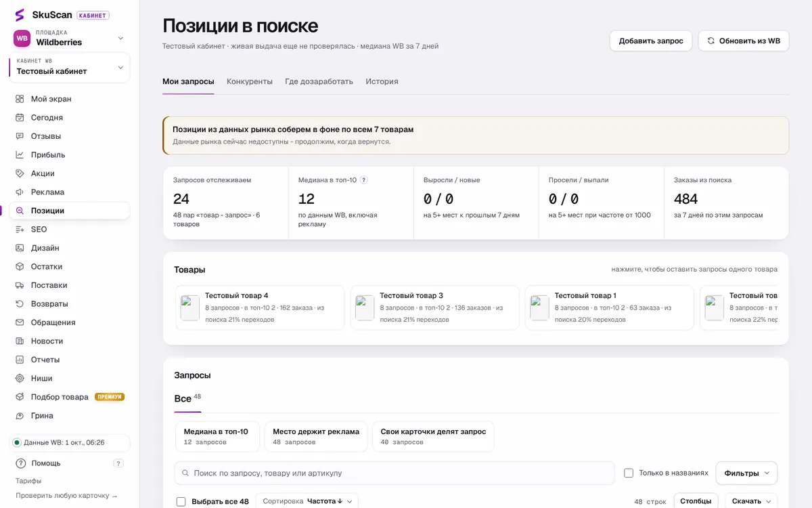Screen dimensions: 812x508
Task: Select the Тестовый товар 3 card
Action: click(x=434, y=308)
